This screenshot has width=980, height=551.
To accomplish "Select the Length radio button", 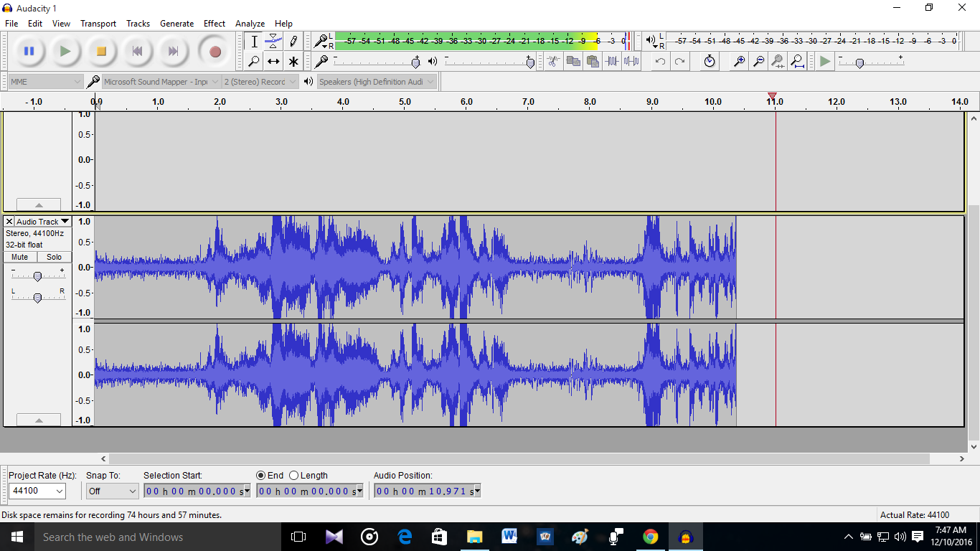I will point(293,475).
